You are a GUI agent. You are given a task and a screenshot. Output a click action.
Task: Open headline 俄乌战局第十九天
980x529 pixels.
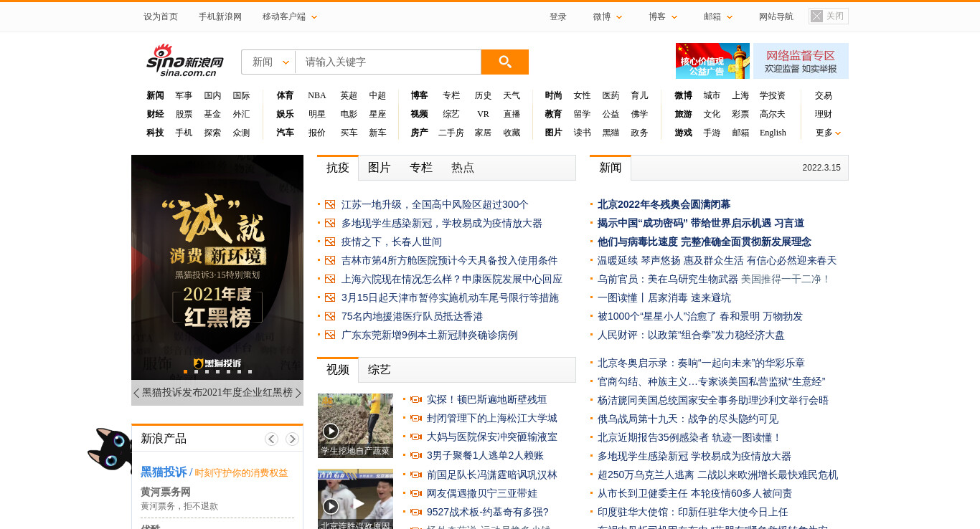click(x=688, y=419)
